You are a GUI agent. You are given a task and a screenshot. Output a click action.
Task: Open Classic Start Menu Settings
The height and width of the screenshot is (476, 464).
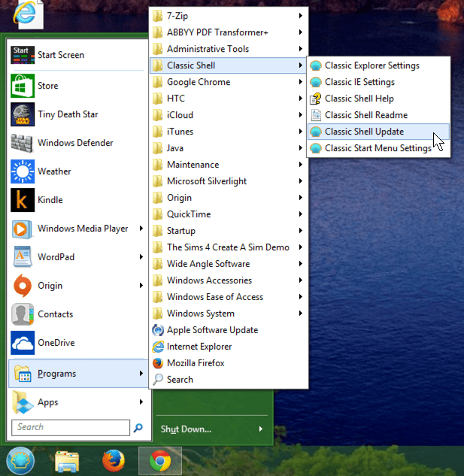(378, 148)
